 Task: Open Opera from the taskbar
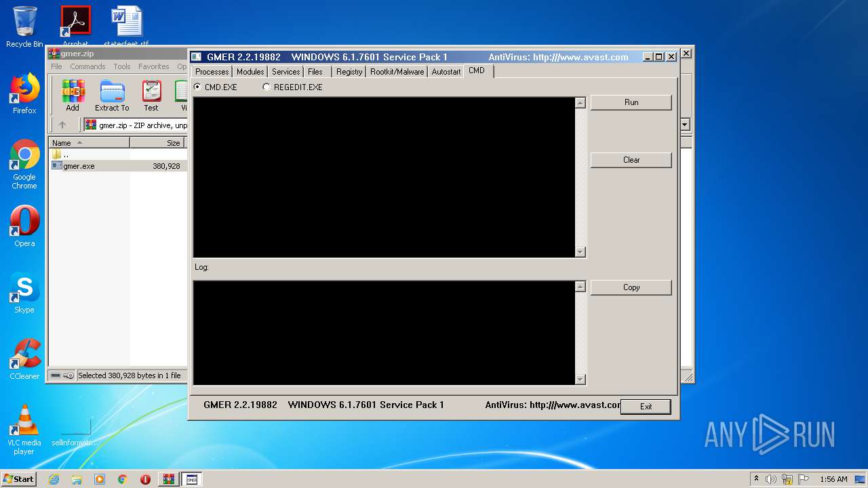coord(145,479)
